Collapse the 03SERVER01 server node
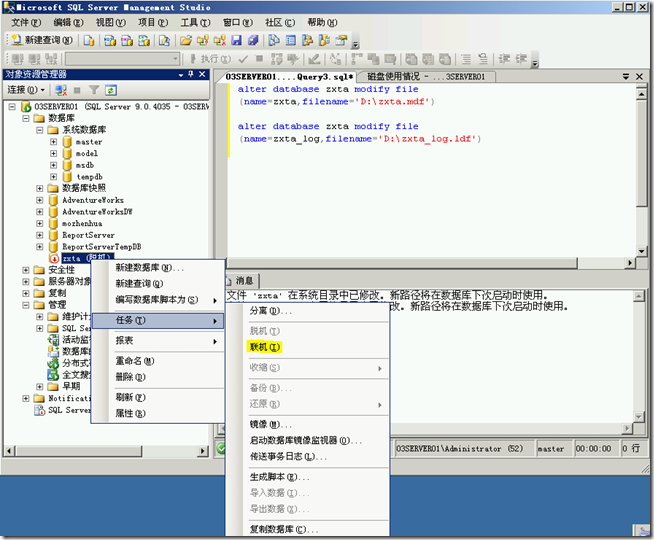This screenshot has height=540, width=654. [12, 107]
